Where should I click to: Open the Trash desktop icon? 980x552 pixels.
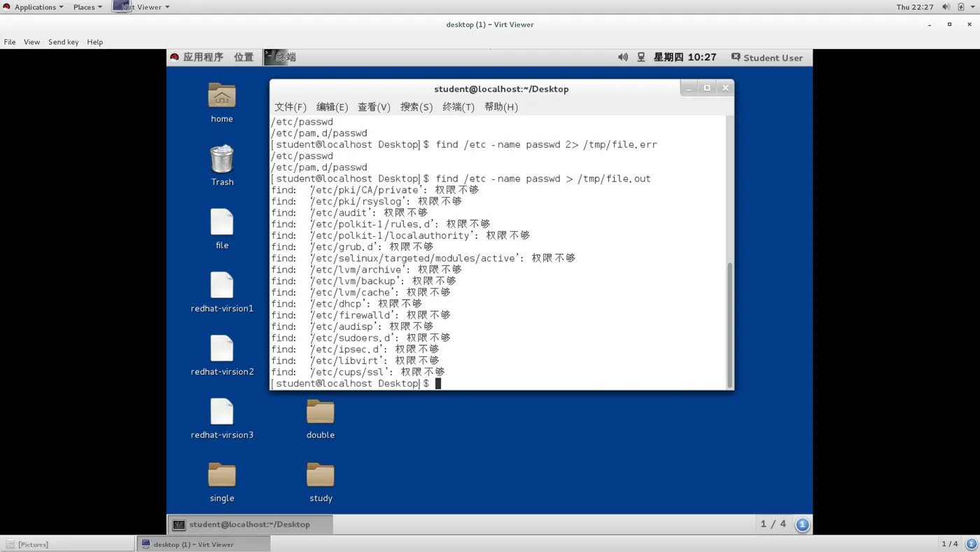pyautogui.click(x=222, y=159)
